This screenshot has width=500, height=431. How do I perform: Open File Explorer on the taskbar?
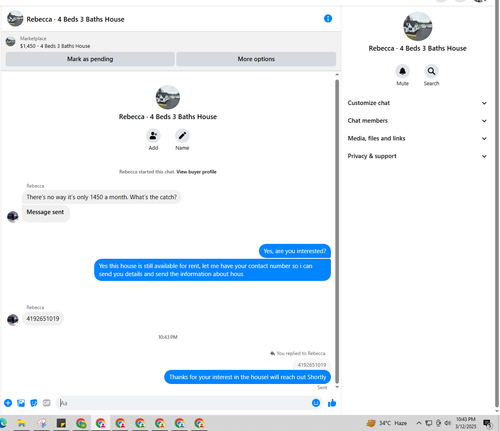coord(22,423)
